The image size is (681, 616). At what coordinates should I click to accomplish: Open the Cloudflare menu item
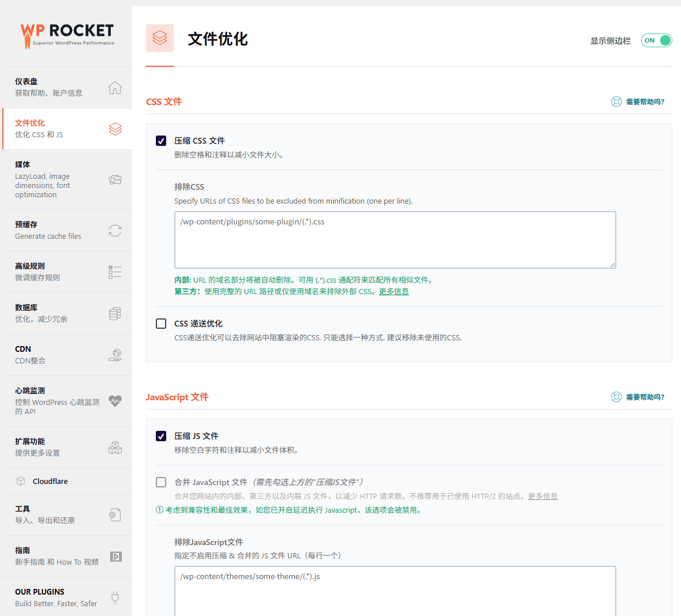(50, 481)
